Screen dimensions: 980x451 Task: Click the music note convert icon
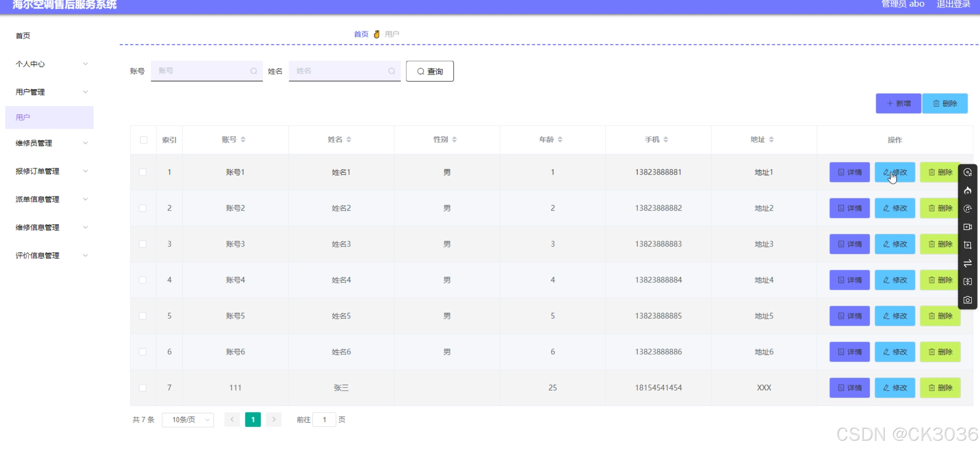(x=968, y=209)
